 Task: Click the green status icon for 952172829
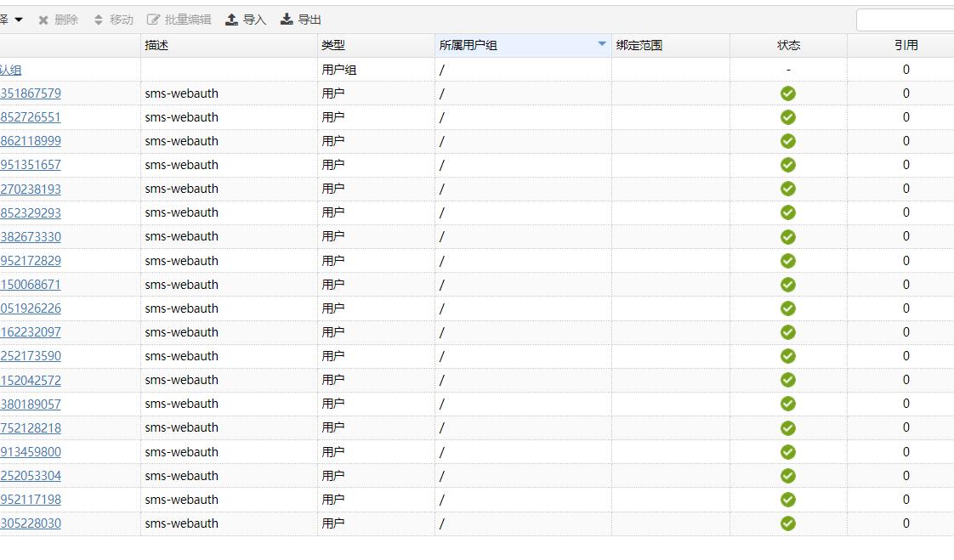point(788,261)
